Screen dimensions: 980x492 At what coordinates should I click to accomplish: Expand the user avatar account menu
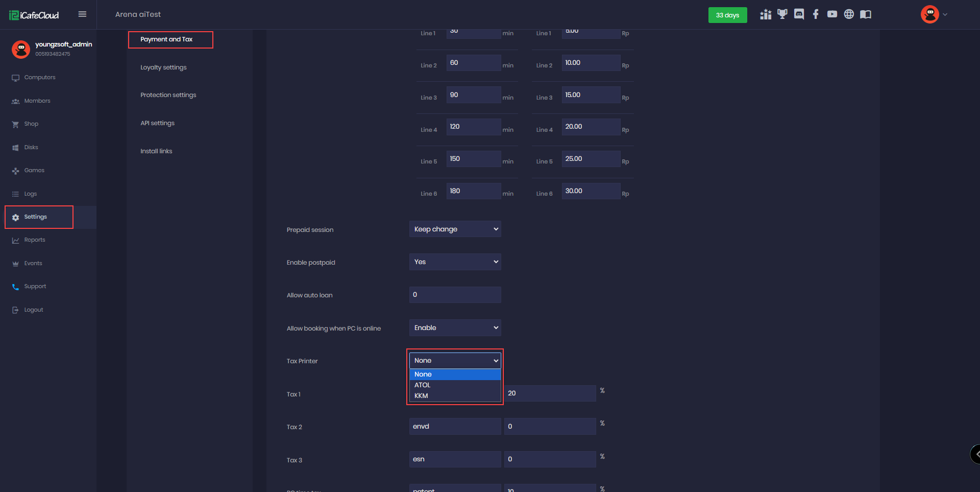pyautogui.click(x=934, y=14)
